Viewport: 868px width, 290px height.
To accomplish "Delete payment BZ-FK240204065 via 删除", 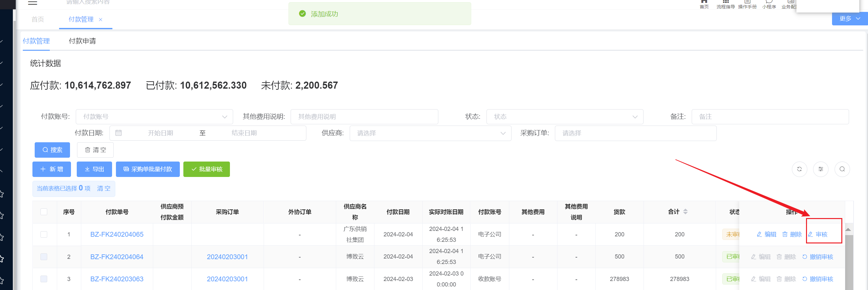I will click(792, 234).
